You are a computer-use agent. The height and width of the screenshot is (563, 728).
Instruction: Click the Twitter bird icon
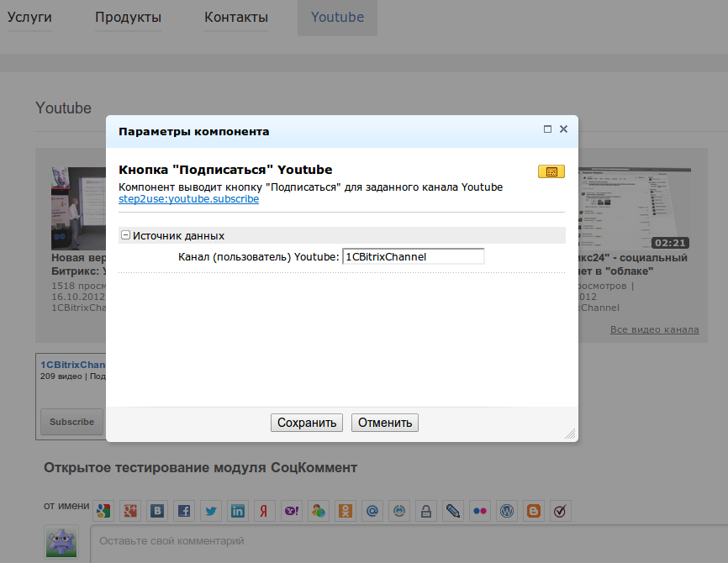click(x=211, y=510)
